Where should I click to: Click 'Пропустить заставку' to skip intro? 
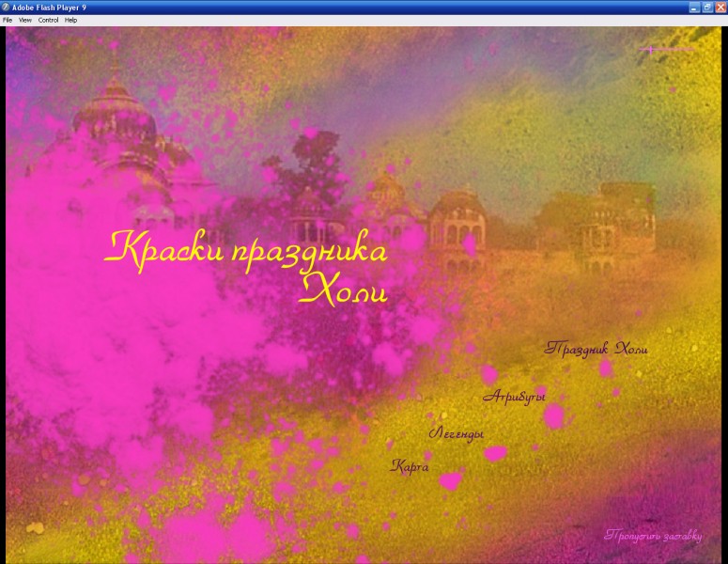tap(653, 536)
